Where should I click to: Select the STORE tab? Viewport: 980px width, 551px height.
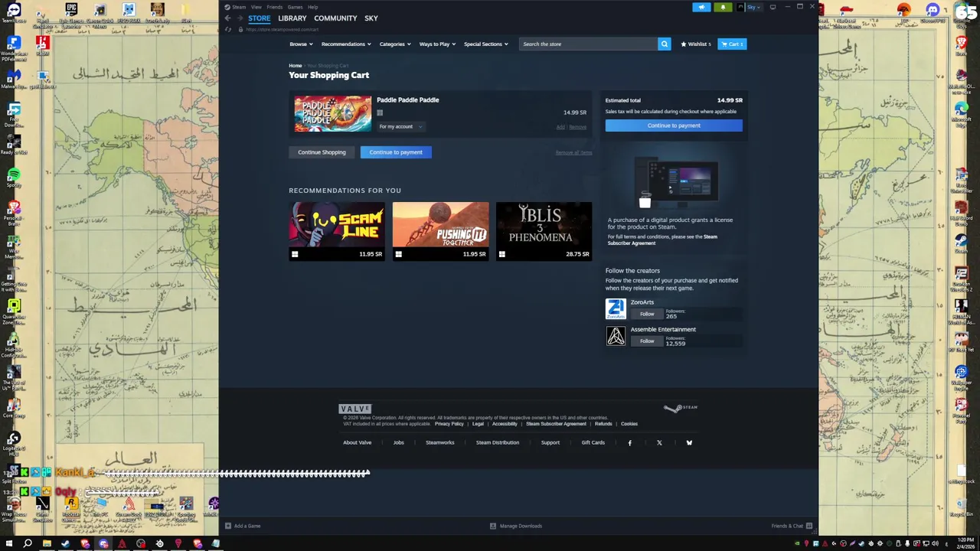tap(259, 18)
